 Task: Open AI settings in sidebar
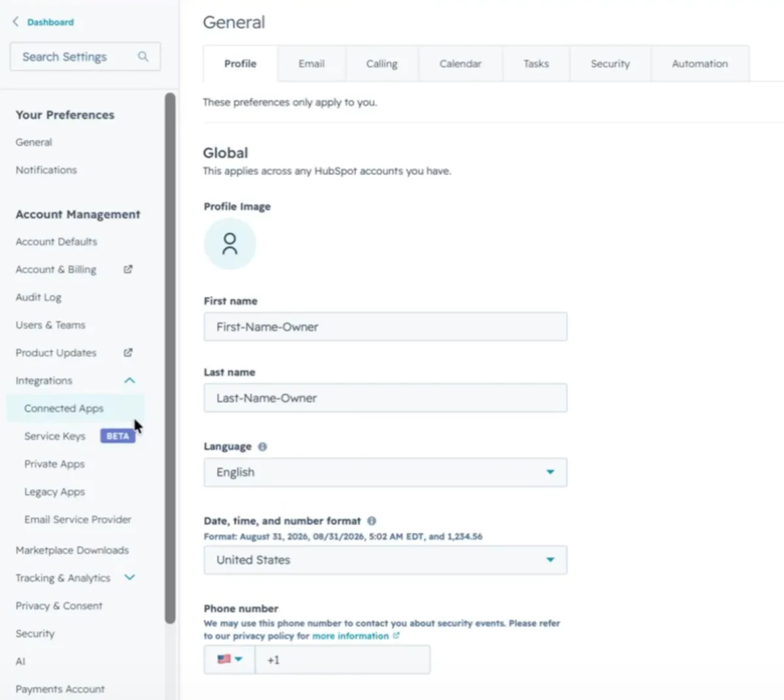point(20,661)
